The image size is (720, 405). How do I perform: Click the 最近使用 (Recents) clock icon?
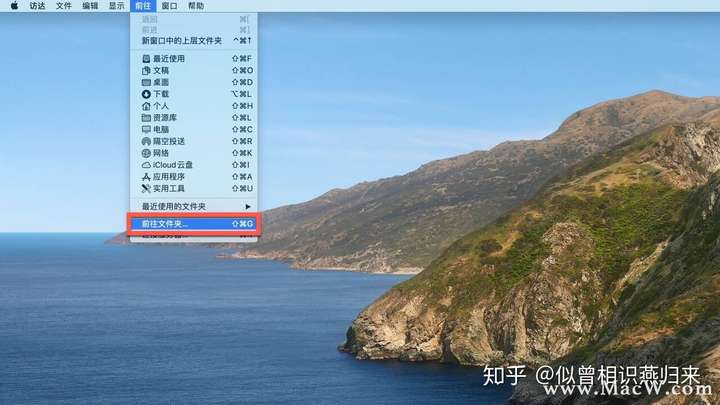tap(146, 59)
